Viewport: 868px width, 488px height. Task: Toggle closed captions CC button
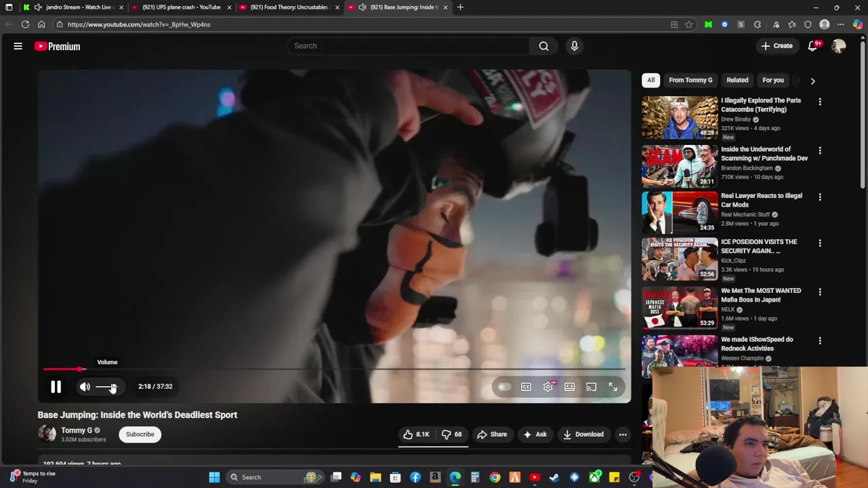pos(526,386)
